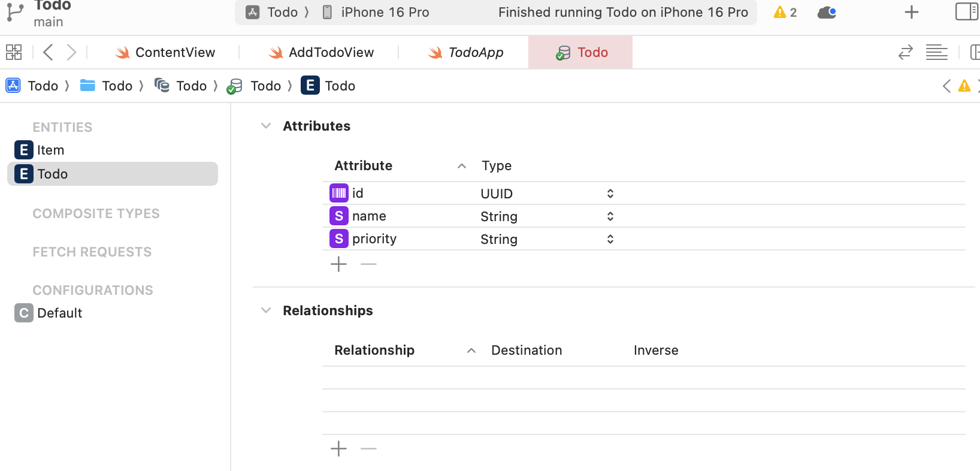The height and width of the screenshot is (471, 980).
Task: Switch to the AddTodoView tab
Action: tap(321, 52)
